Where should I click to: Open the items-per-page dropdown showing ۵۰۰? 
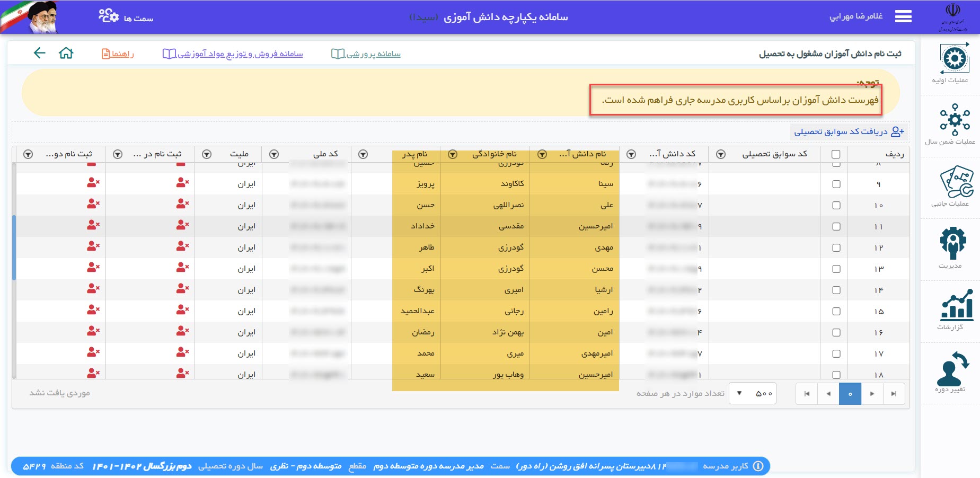pos(753,394)
